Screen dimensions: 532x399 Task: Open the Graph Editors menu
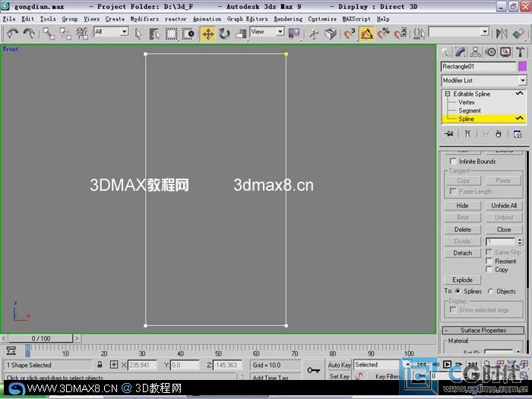[x=247, y=19]
